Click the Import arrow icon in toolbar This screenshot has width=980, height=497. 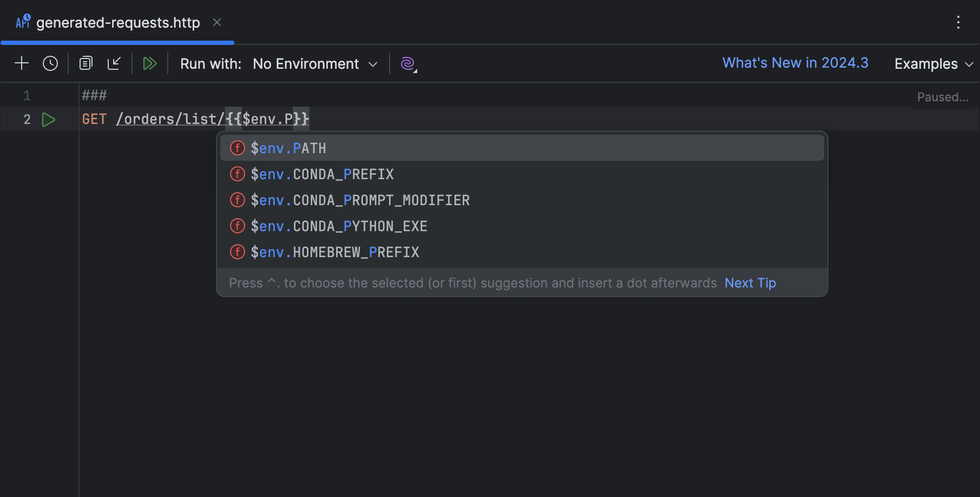[x=114, y=63]
